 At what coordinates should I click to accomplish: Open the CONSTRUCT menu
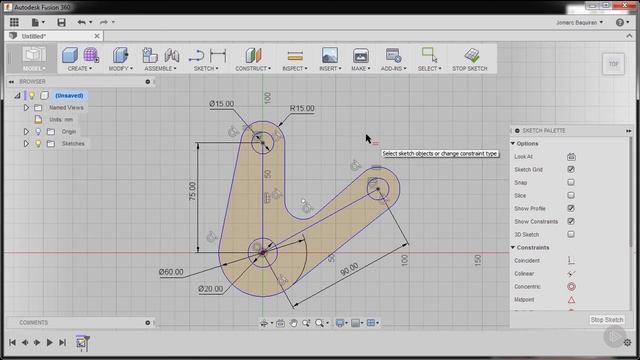tap(253, 69)
